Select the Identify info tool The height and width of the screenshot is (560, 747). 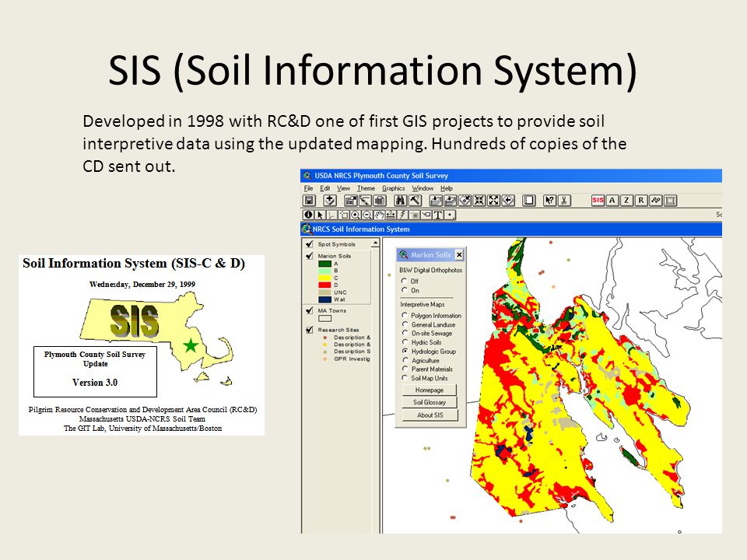pos(308,215)
